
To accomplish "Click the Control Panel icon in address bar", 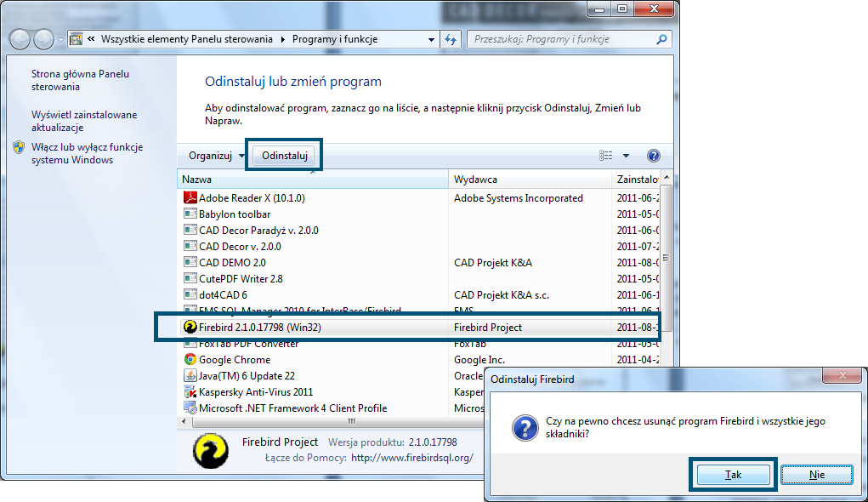I will 77,39.
